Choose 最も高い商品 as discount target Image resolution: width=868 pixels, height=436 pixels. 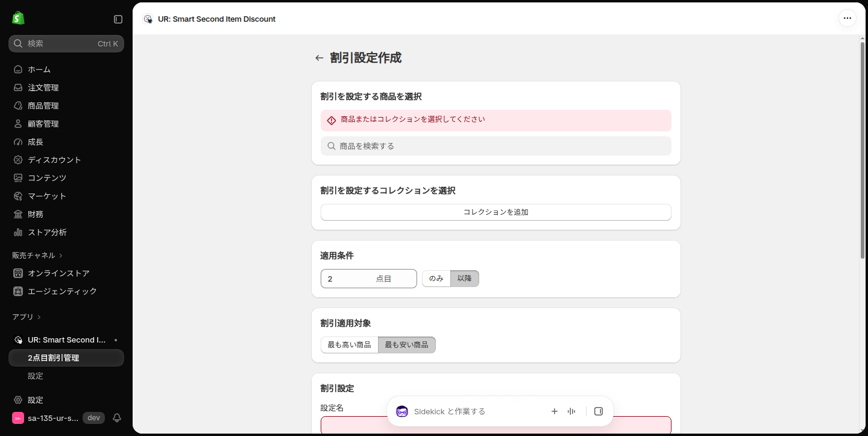tap(350, 345)
